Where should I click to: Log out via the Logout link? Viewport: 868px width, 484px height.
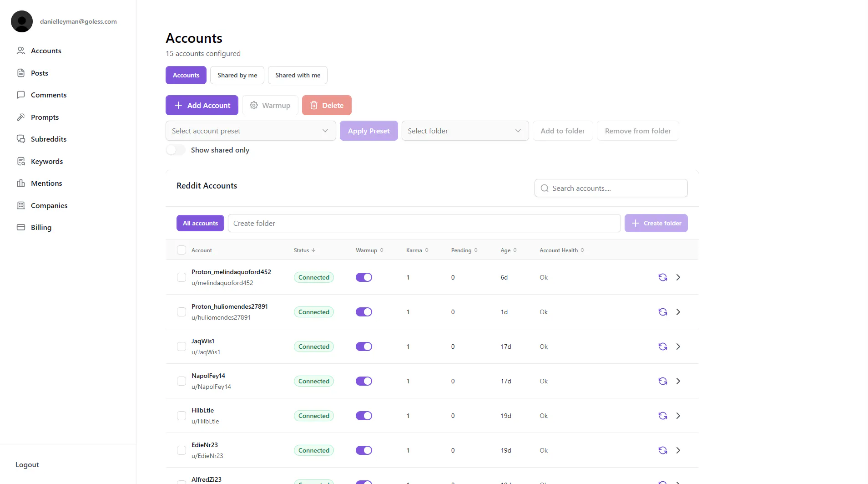pos(27,464)
